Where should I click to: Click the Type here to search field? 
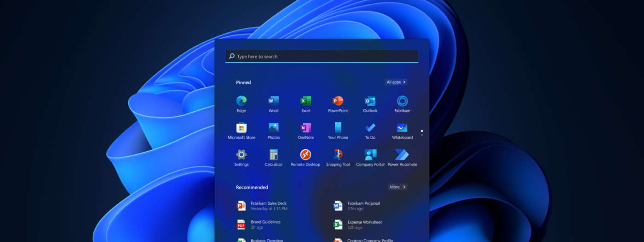click(x=322, y=56)
